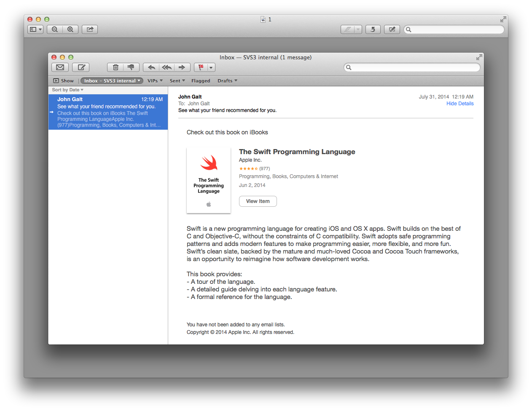Click the Mail search field

412,67
